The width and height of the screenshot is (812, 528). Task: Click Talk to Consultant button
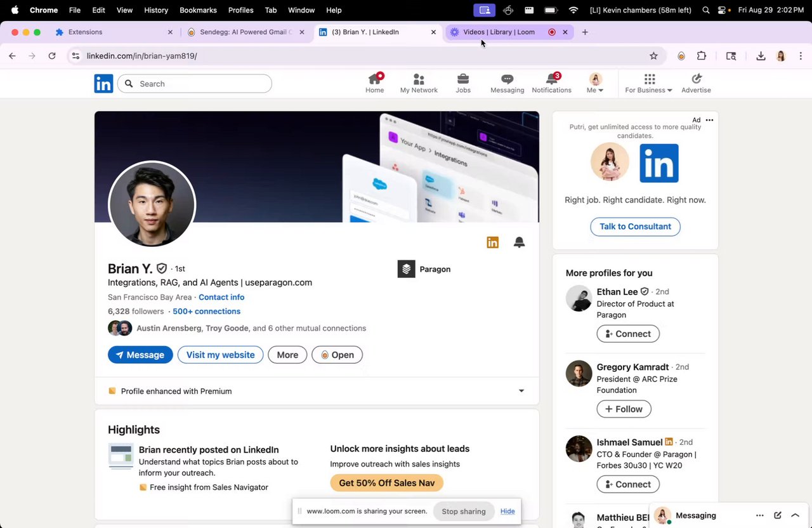635,227
